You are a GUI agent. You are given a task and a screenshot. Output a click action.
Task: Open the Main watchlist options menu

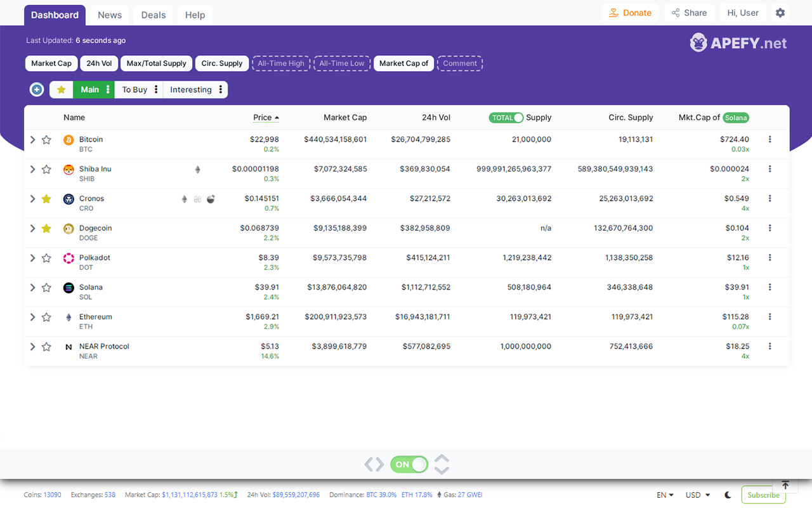point(108,90)
